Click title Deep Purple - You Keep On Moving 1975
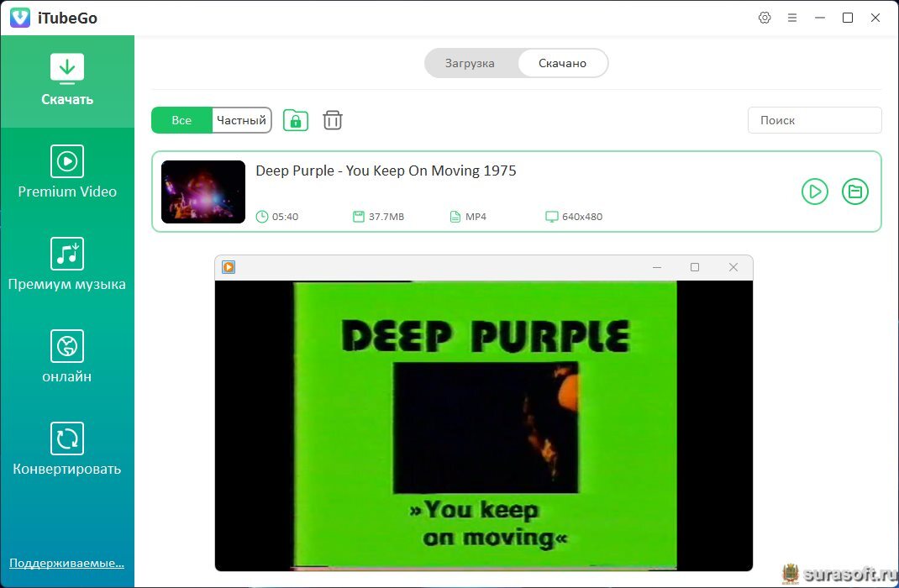This screenshot has height=588, width=899. tap(386, 171)
